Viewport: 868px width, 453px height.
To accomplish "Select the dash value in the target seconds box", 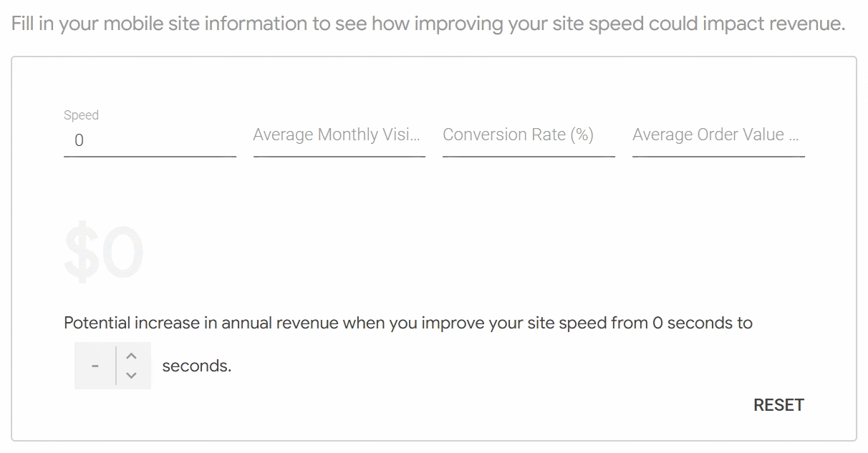I will (x=95, y=366).
